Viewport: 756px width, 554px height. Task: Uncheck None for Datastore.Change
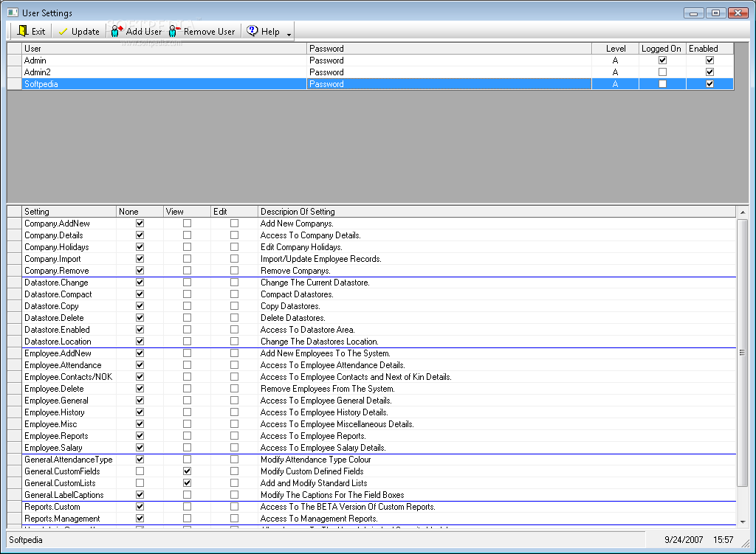pos(140,283)
